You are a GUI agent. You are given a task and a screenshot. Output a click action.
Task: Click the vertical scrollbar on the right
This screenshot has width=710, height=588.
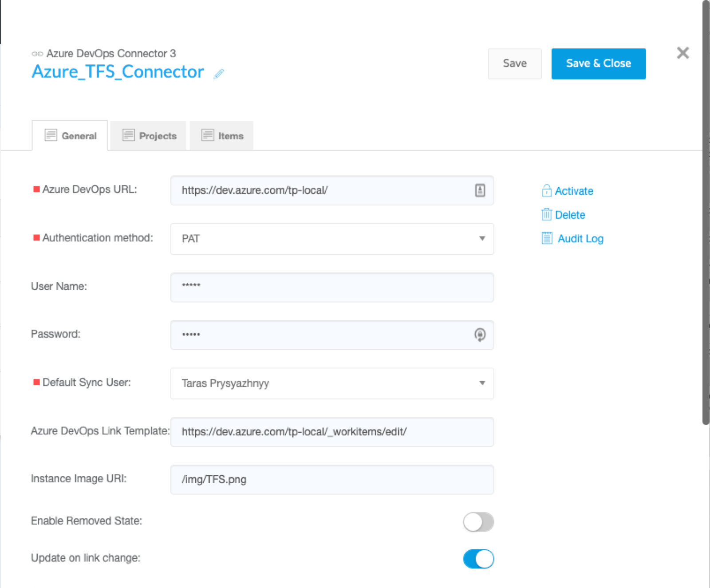pos(706,213)
